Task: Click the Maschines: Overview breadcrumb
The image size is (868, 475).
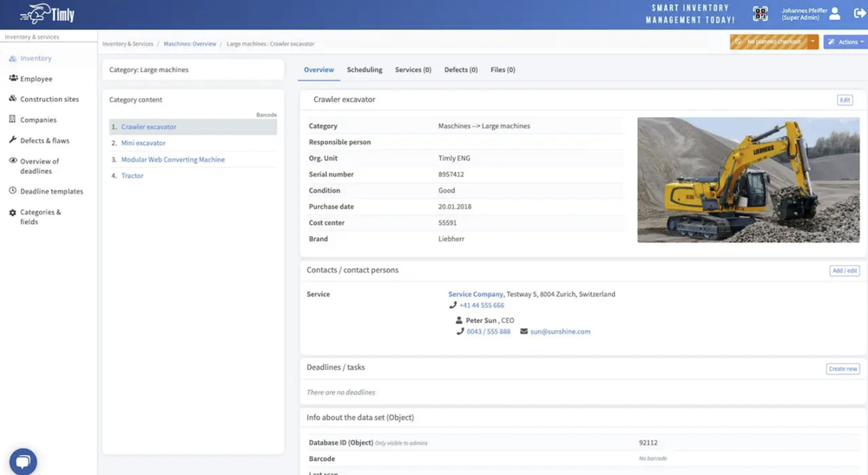Action: point(190,43)
